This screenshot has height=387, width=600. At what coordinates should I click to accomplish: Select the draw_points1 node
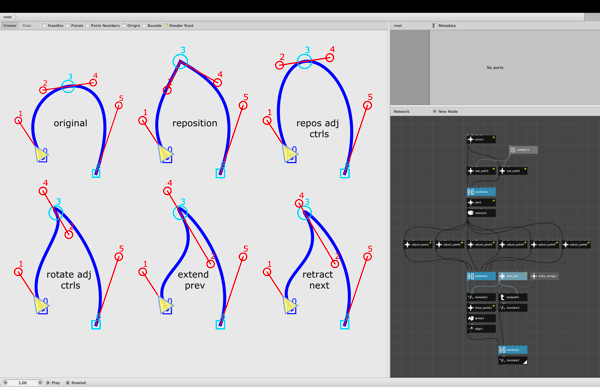(481, 307)
